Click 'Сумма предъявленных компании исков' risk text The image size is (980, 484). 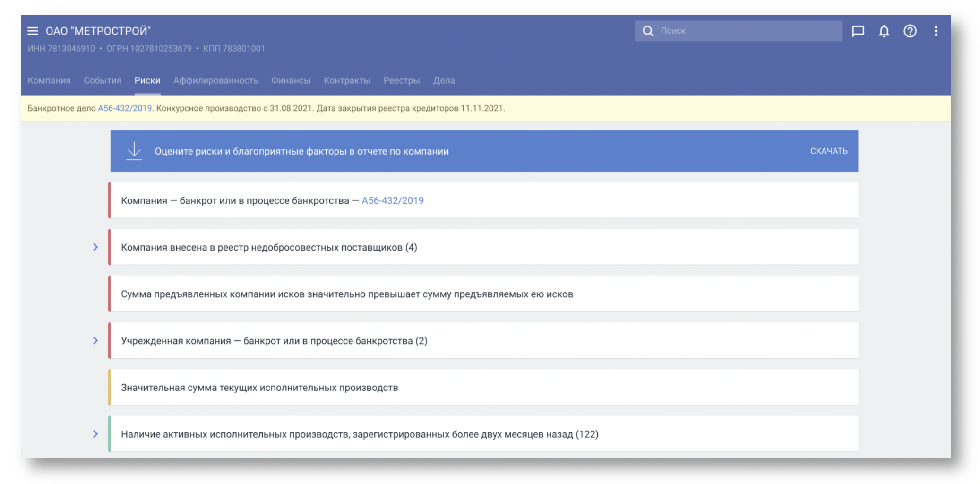click(x=347, y=294)
